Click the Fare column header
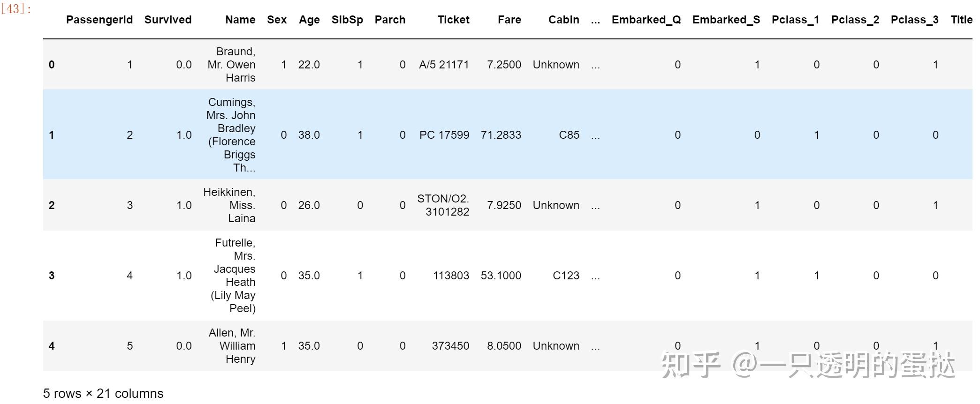This screenshot has height=404, width=980. [509, 20]
